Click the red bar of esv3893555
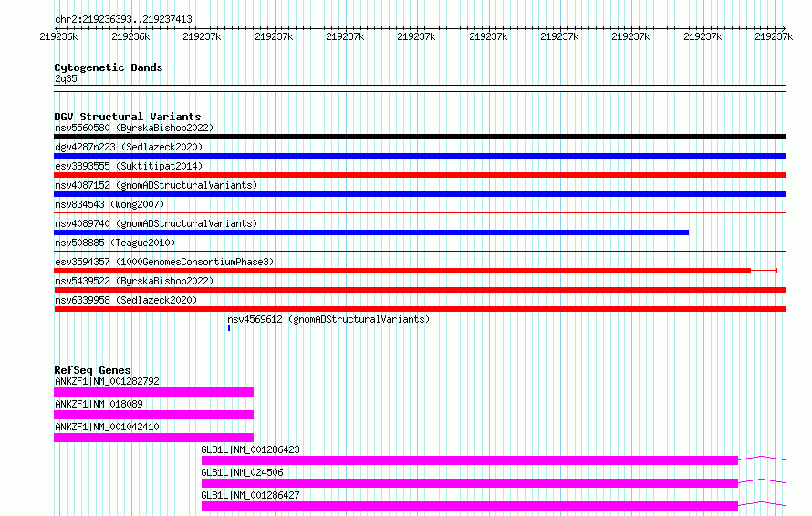The width and height of the screenshot is (812, 516). 420,175
